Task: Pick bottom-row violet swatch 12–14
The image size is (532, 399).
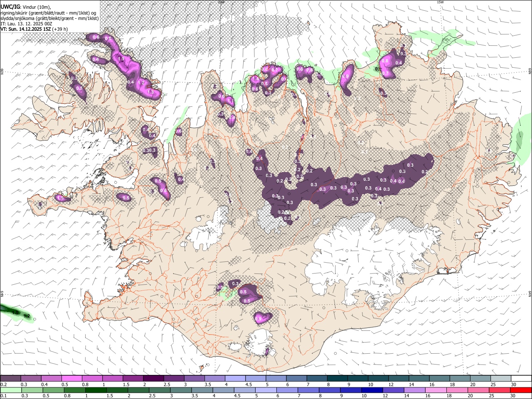Action: (x=393, y=390)
